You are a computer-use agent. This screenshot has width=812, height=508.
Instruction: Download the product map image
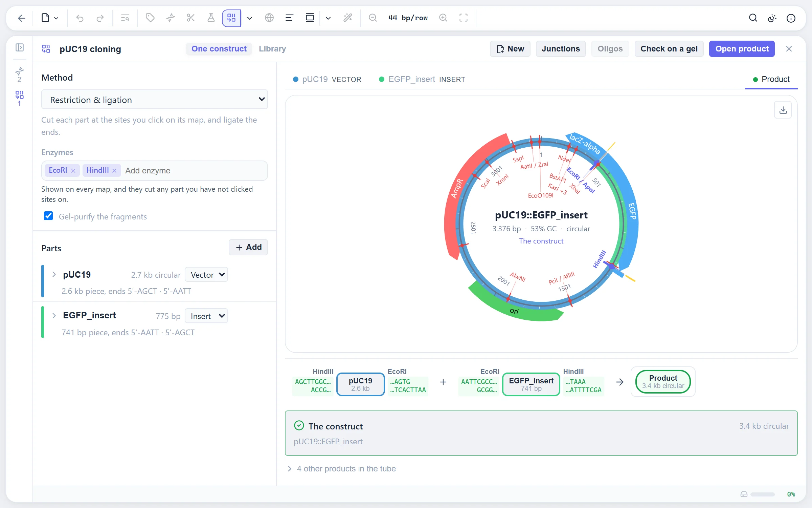click(783, 110)
